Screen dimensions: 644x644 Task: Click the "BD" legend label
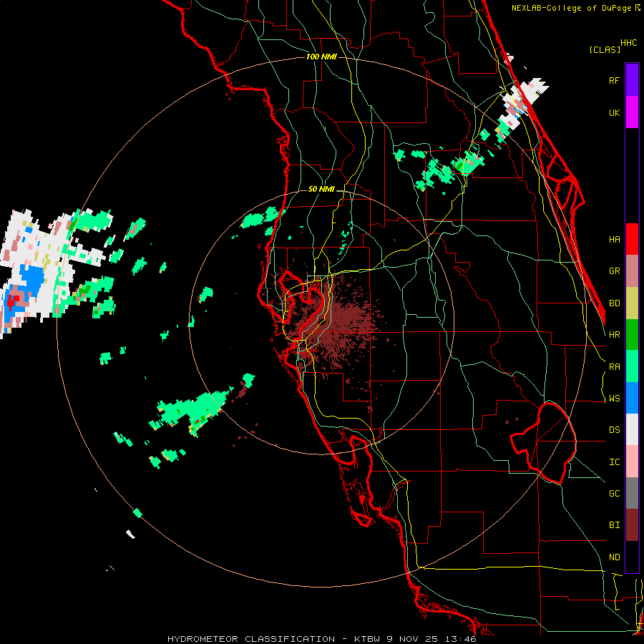click(x=614, y=303)
